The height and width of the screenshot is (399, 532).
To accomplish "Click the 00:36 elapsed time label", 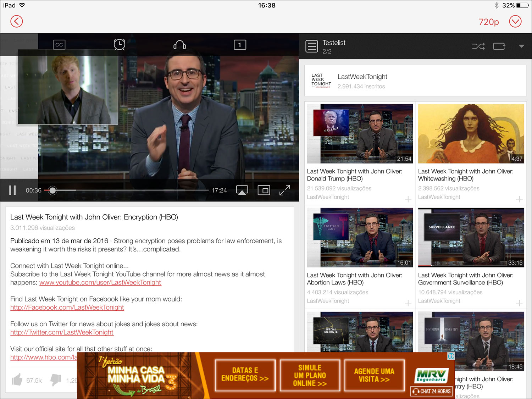I will point(34,190).
